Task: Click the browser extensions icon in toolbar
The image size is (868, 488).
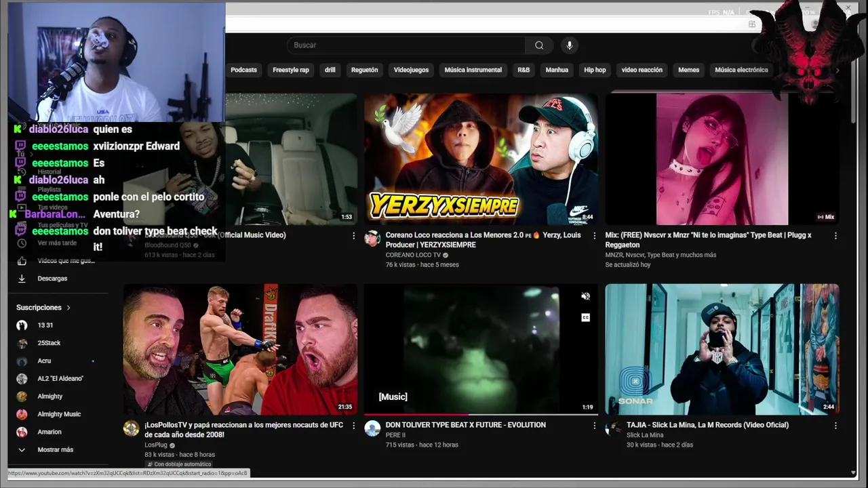Action: click(751, 24)
